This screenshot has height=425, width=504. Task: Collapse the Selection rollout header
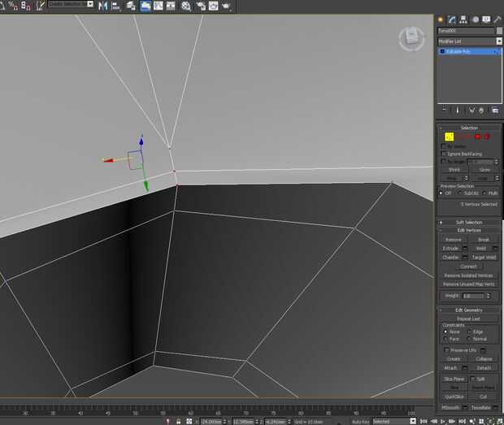[469, 128]
